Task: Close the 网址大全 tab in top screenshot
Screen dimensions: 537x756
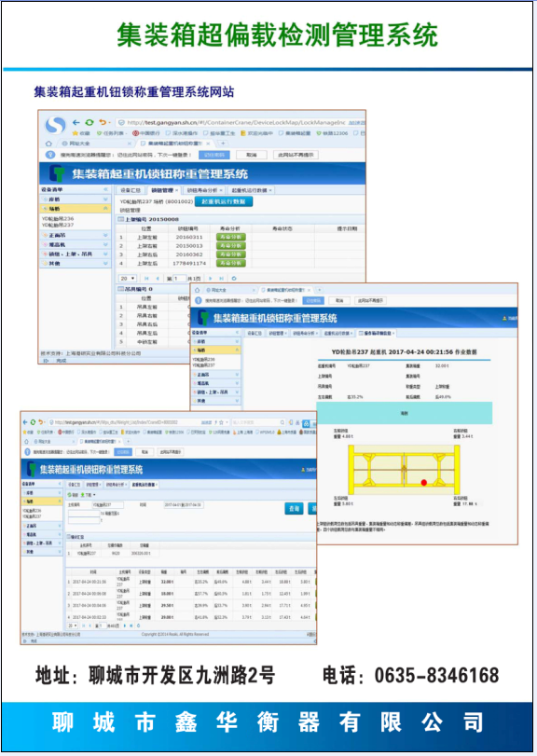Action: click(x=130, y=144)
